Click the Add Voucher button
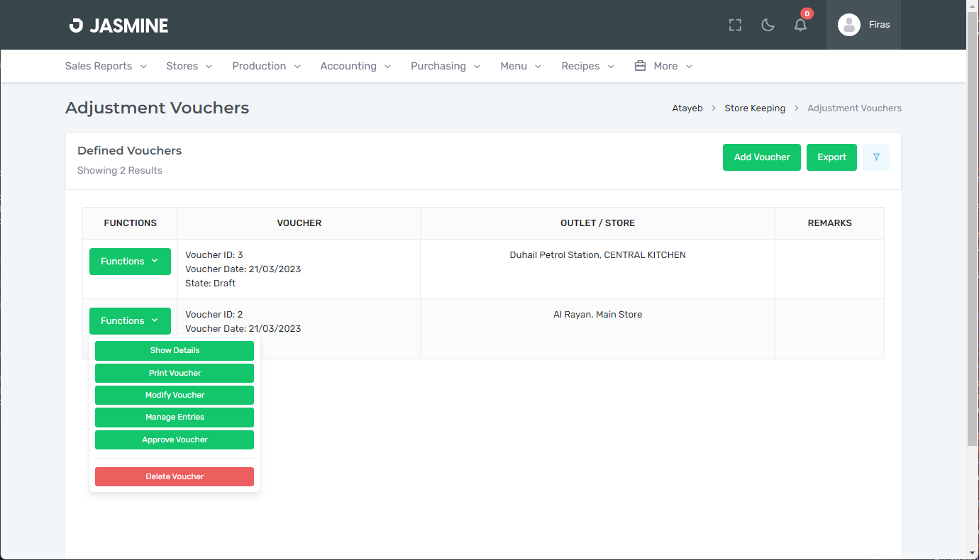Viewport: 979px width, 560px height. [761, 157]
